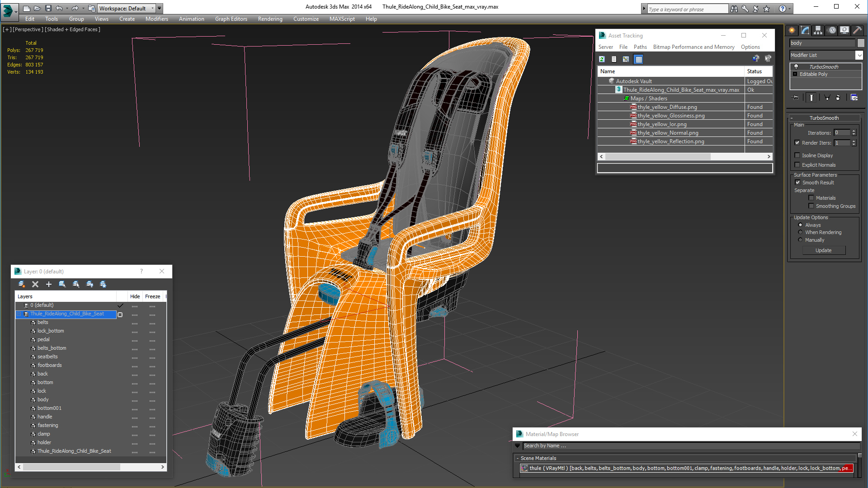
Task: Click Create New Layer icon
Action: pos(21,284)
